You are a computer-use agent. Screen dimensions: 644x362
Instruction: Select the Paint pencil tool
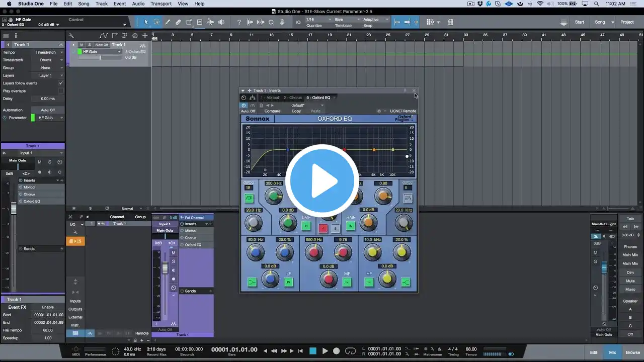[x=168, y=22]
